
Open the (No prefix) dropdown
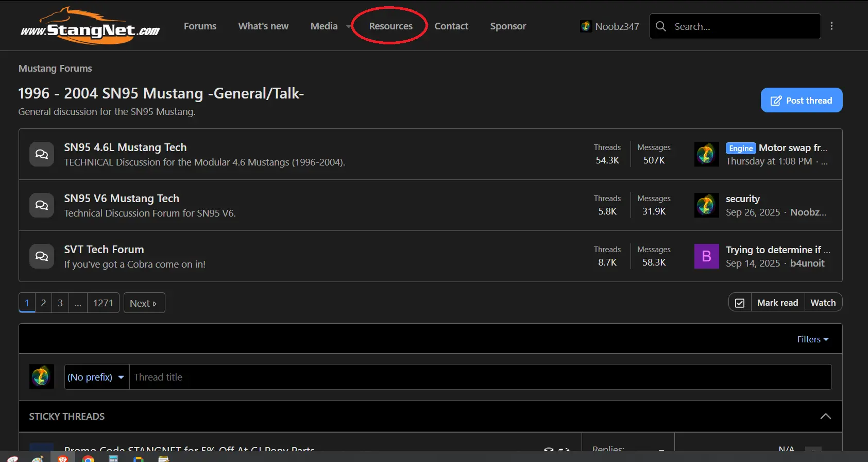click(x=96, y=377)
